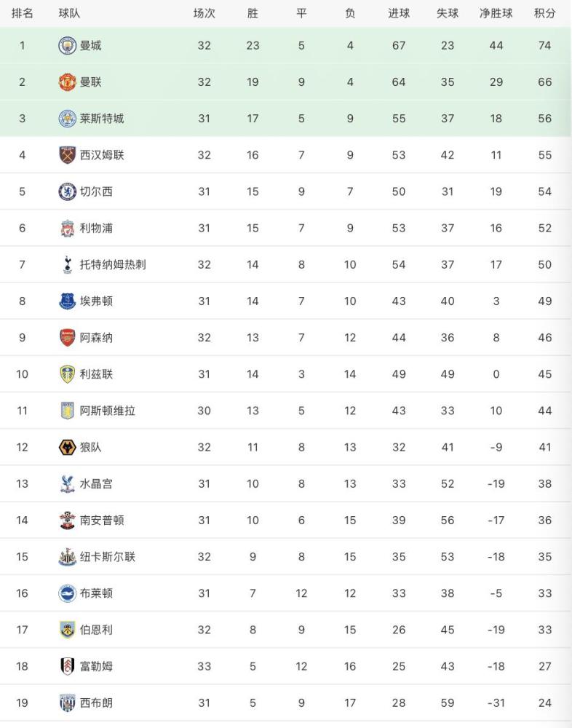Image resolution: width=572 pixels, height=728 pixels.
Task: Open Leicester City (莱斯特城) badge icon
Action: coord(68,119)
